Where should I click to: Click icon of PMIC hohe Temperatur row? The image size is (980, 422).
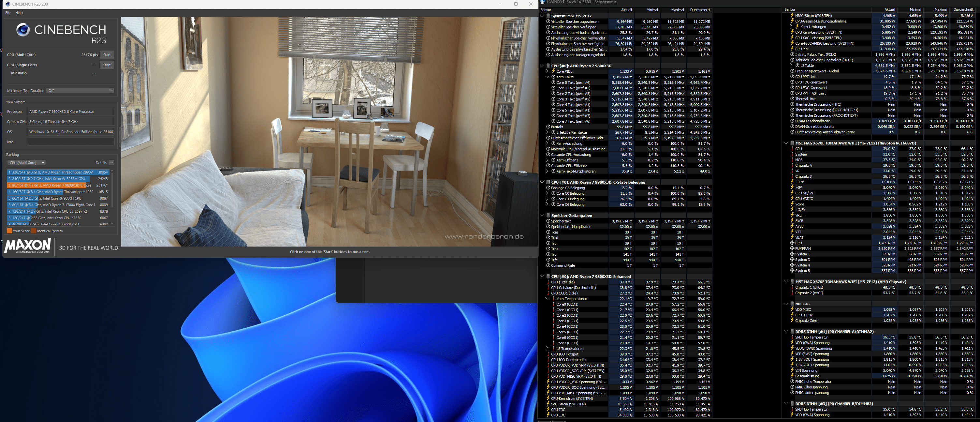click(x=793, y=382)
